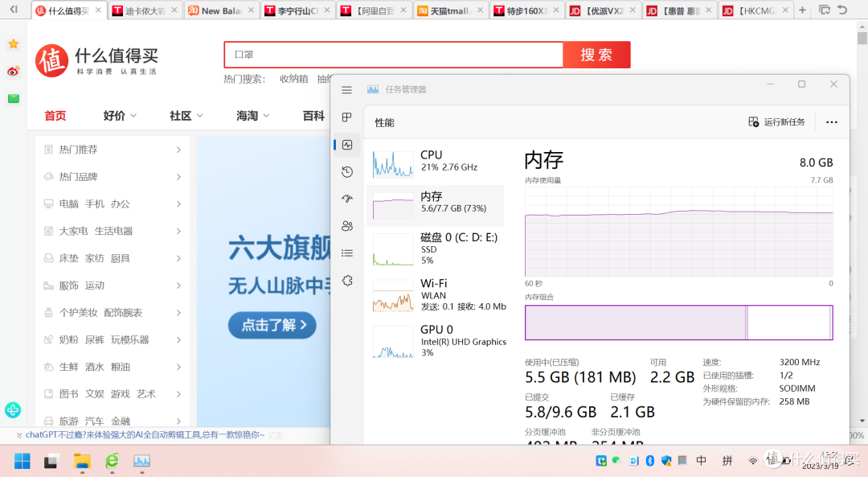Open the 生鲜 酒水 粮油 category
868x477 pixels.
pyautogui.click(x=113, y=367)
